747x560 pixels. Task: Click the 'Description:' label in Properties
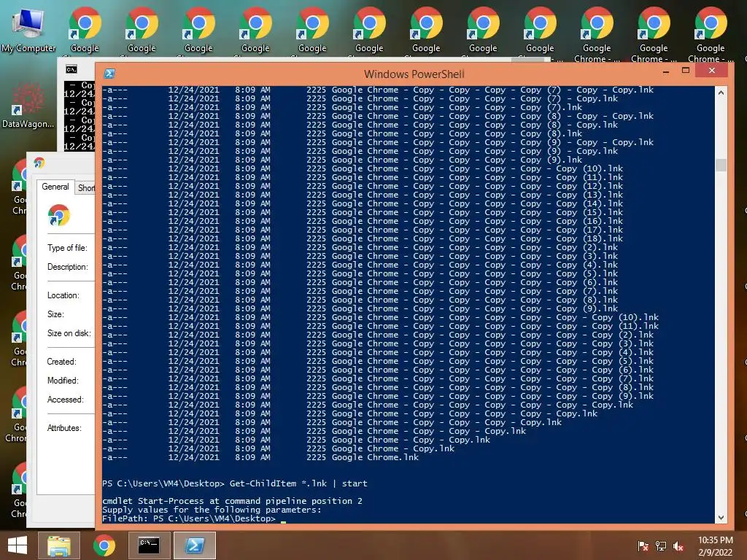(x=68, y=267)
